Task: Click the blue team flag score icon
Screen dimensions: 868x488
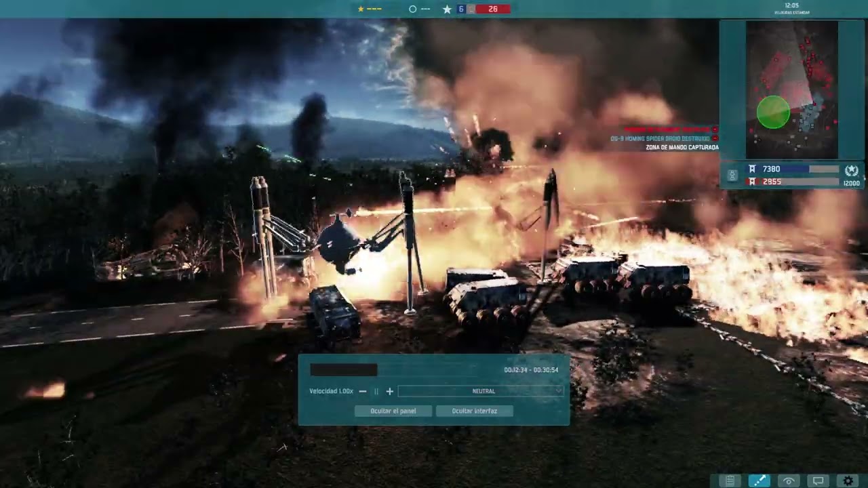Action: 752,169
